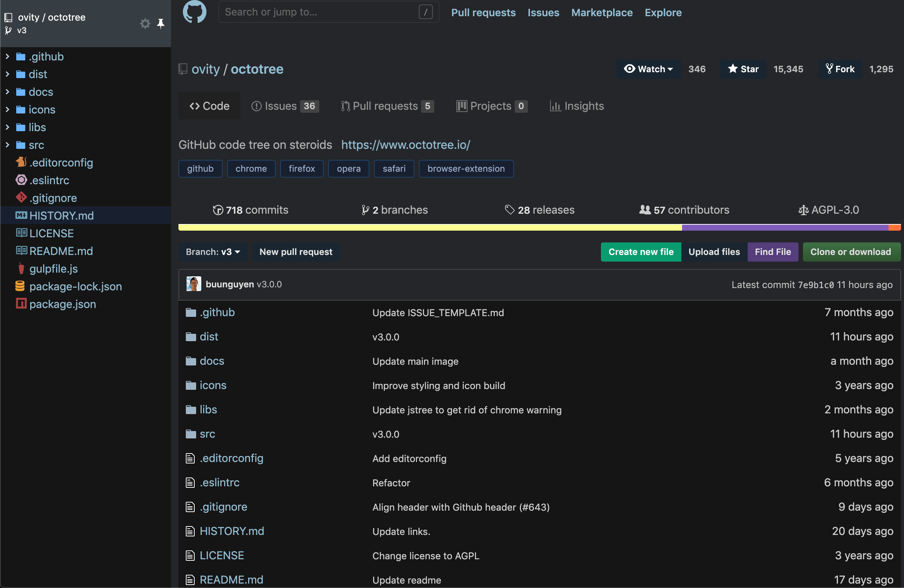Viewport: 904px width, 588px height.
Task: Pin the Octotree sidebar
Action: pyautogui.click(x=161, y=24)
